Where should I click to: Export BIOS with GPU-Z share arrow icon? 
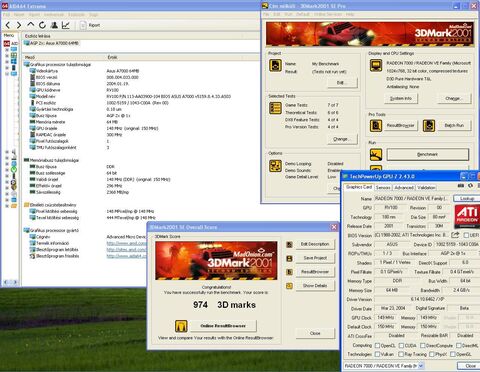point(455,235)
